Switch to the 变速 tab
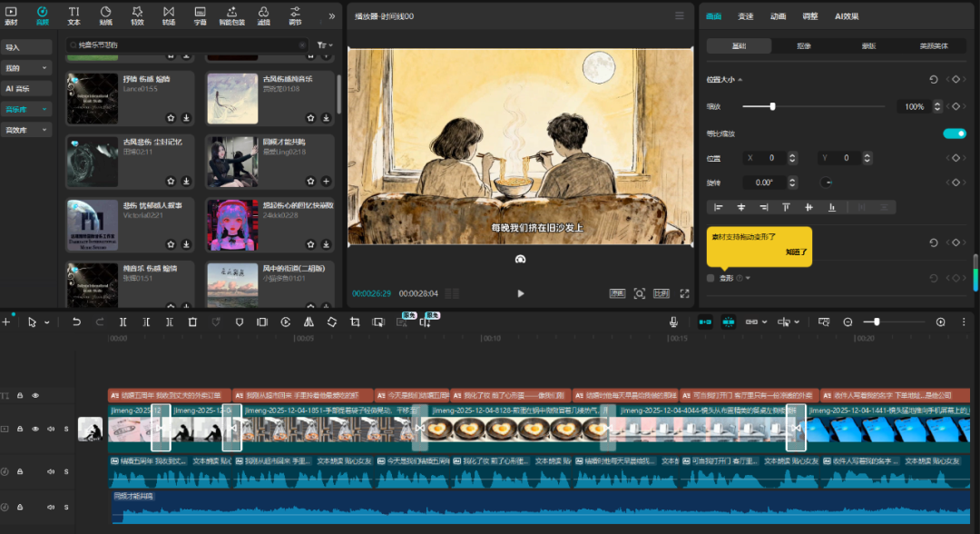This screenshot has width=980, height=534. click(745, 16)
